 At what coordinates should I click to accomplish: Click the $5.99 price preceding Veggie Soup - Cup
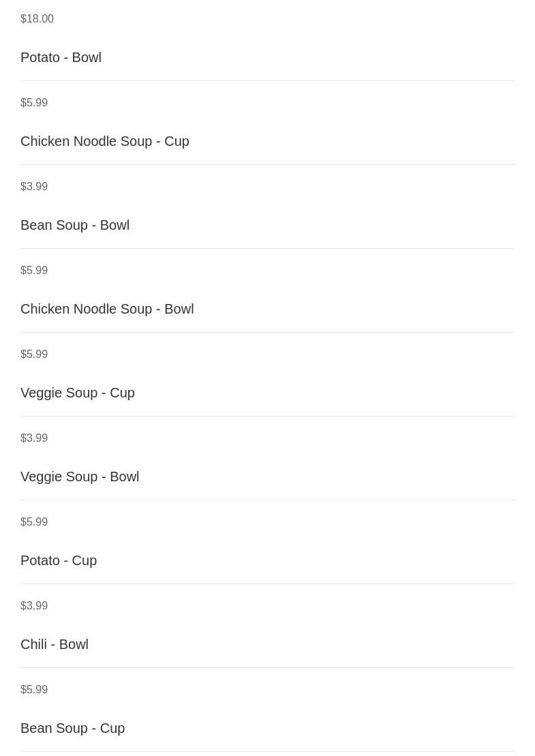pos(34,354)
